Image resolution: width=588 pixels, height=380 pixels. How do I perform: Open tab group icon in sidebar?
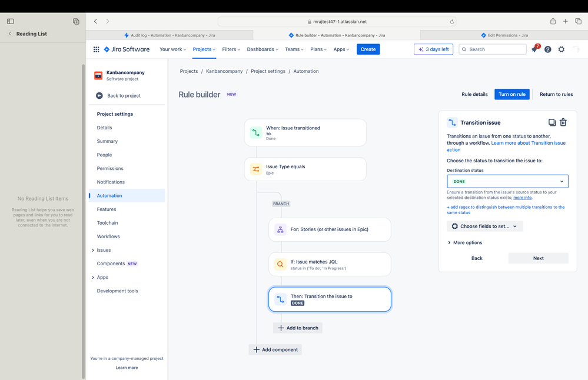click(x=76, y=21)
